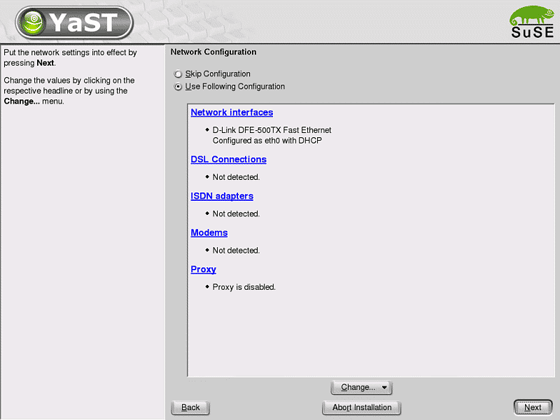560x420 pixels.
Task: Open the ISDN adapters configuration link
Action: 222,196
